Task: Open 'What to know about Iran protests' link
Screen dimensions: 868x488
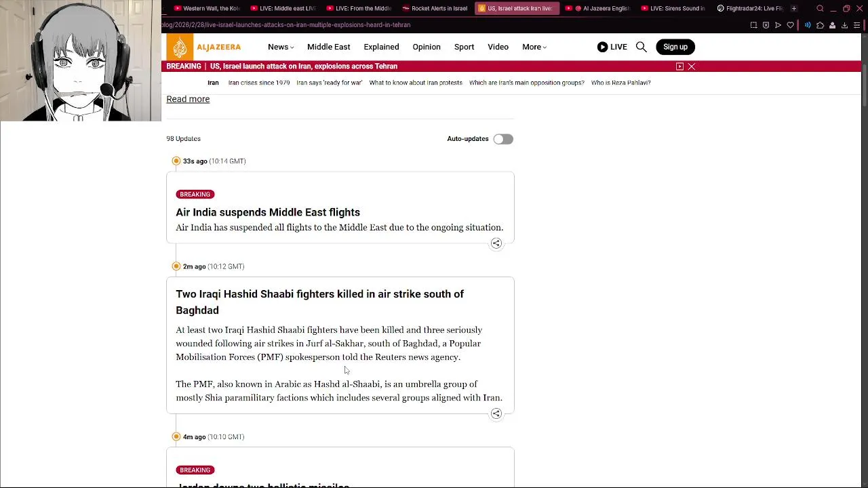Action: (416, 83)
